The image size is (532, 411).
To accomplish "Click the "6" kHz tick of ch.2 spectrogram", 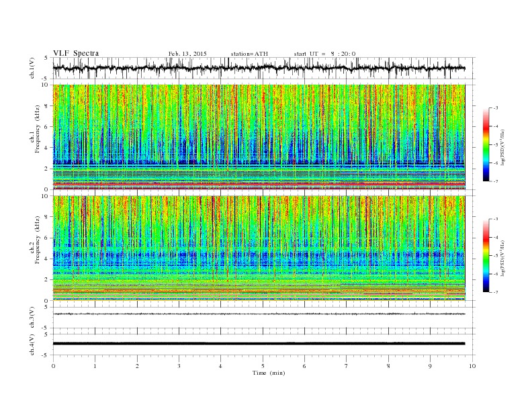I will (x=47, y=238).
